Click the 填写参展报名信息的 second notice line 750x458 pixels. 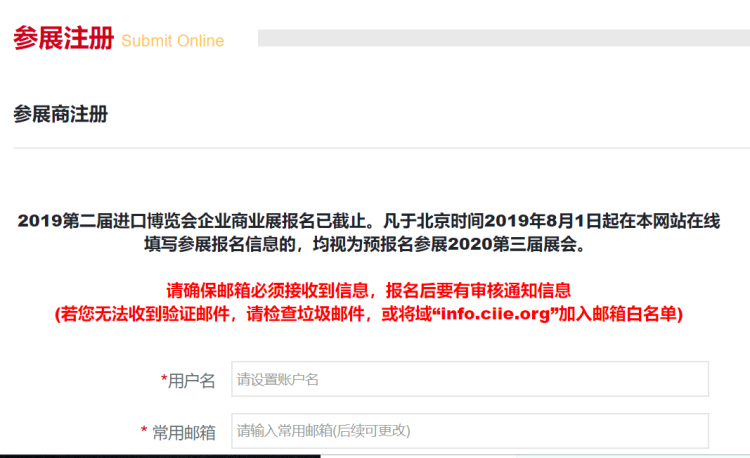point(365,244)
